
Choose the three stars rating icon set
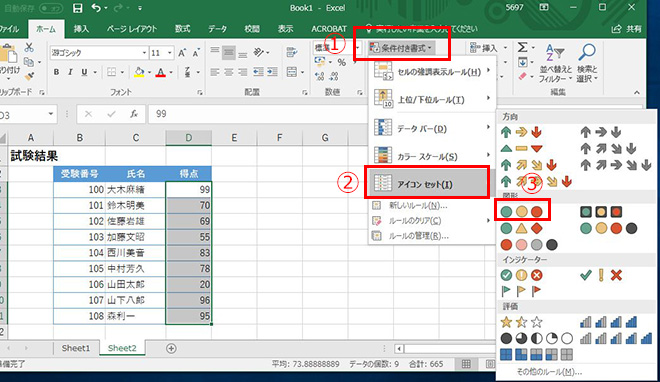point(522,322)
